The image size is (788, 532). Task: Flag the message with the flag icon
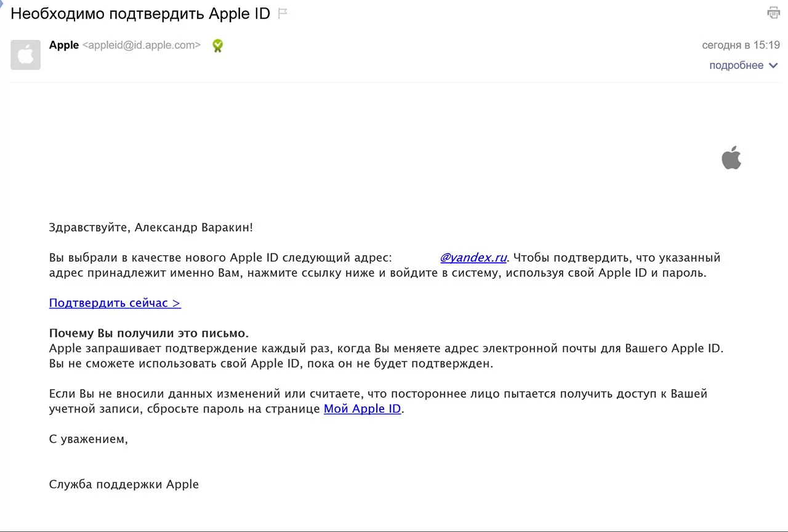click(x=283, y=14)
